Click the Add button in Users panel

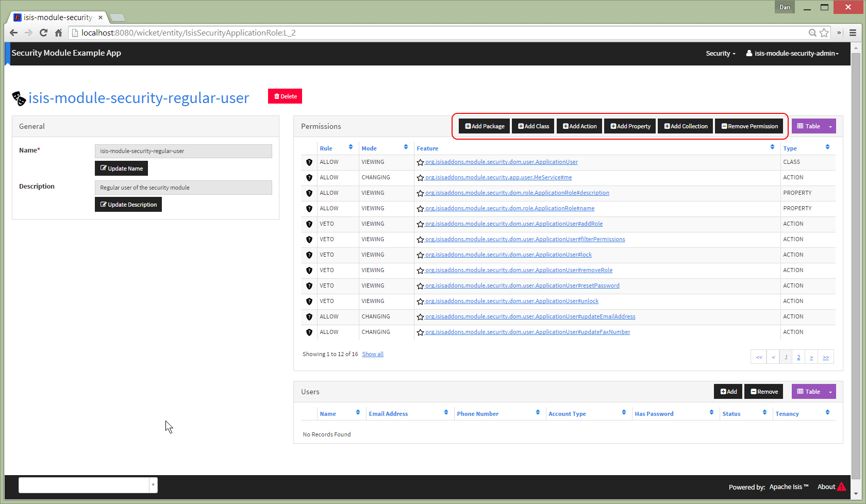[x=728, y=392]
